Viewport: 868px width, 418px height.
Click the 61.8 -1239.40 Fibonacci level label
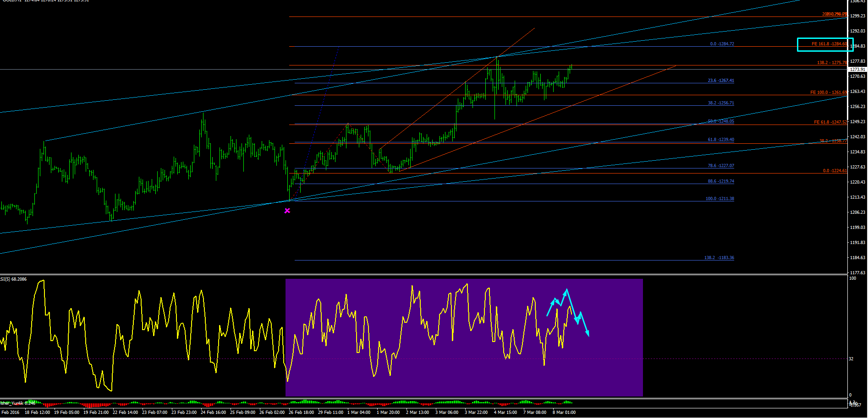click(720, 140)
